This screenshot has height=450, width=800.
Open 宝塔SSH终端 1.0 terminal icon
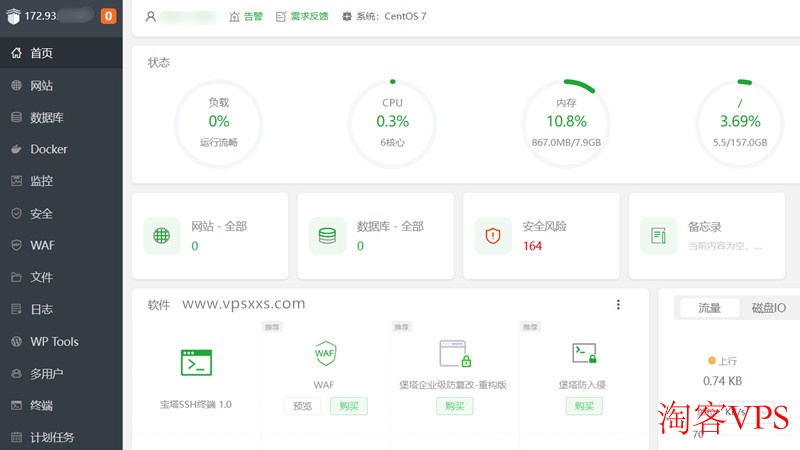pos(196,363)
